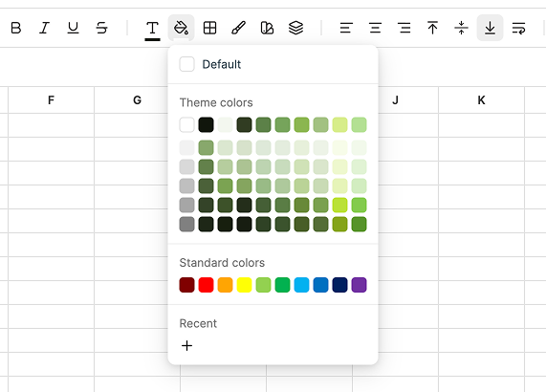Select column J header
Viewport: 546px width, 392px height.
click(x=395, y=100)
